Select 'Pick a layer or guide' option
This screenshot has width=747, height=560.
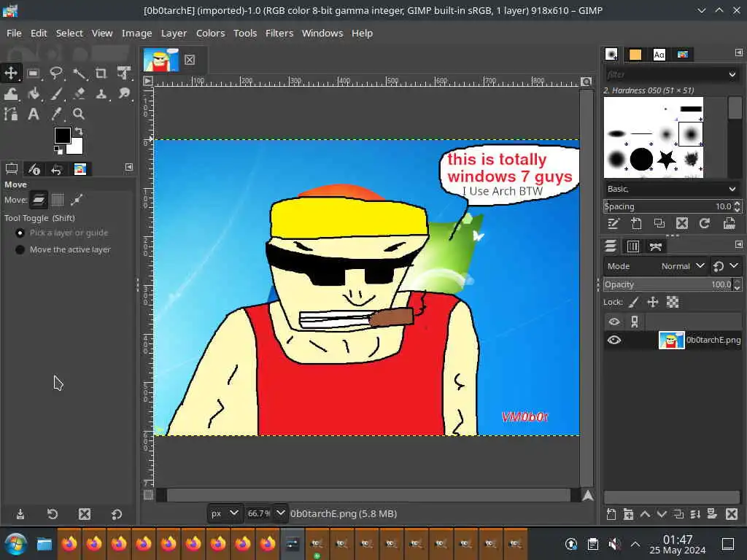[20, 233]
